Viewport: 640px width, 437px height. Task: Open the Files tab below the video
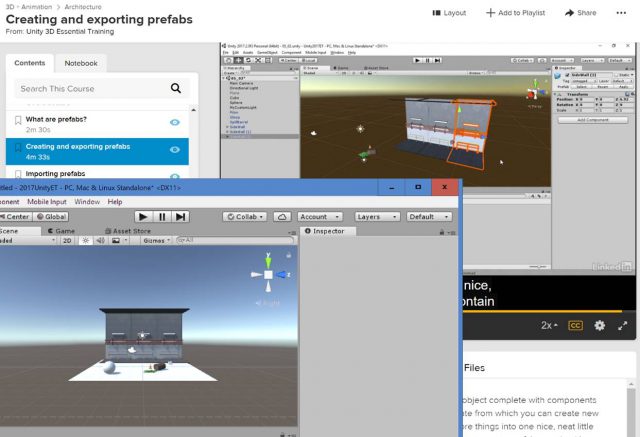[474, 368]
